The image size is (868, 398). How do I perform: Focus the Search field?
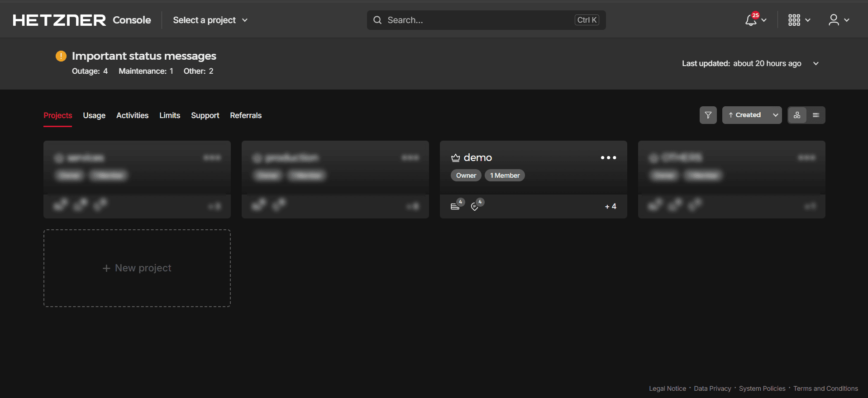(x=486, y=20)
